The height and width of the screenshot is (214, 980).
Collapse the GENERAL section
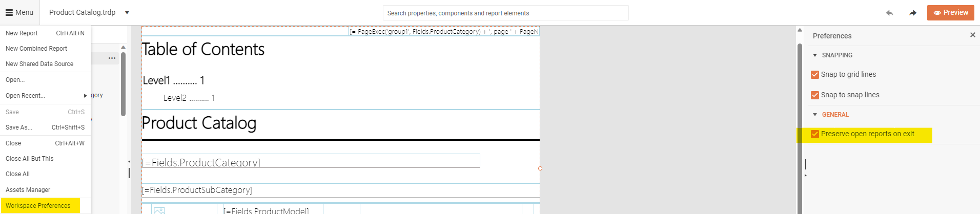click(815, 115)
